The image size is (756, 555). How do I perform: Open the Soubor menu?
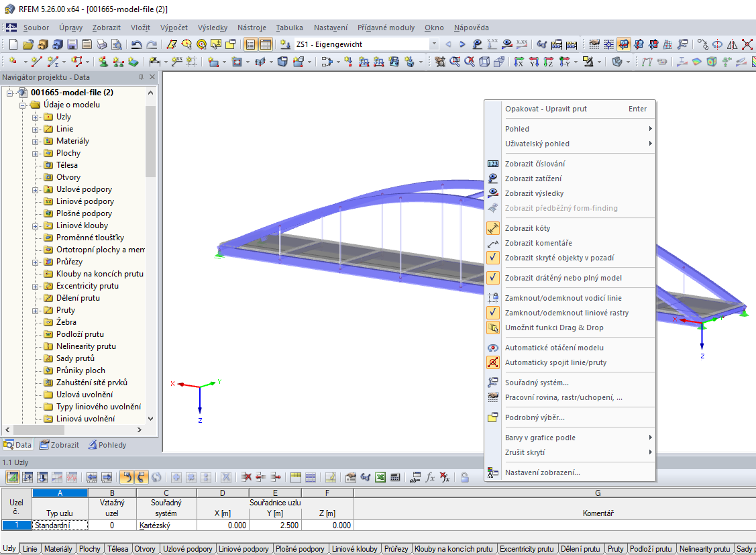pyautogui.click(x=36, y=28)
